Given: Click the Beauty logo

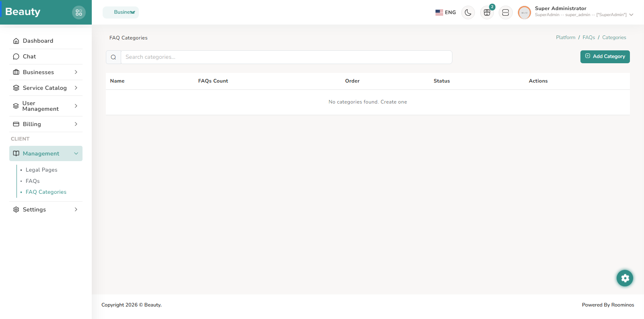Looking at the screenshot, I should tap(23, 12).
